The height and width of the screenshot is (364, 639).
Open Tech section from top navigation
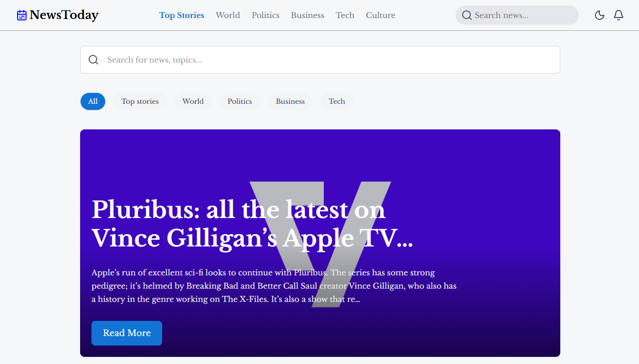pyautogui.click(x=345, y=15)
